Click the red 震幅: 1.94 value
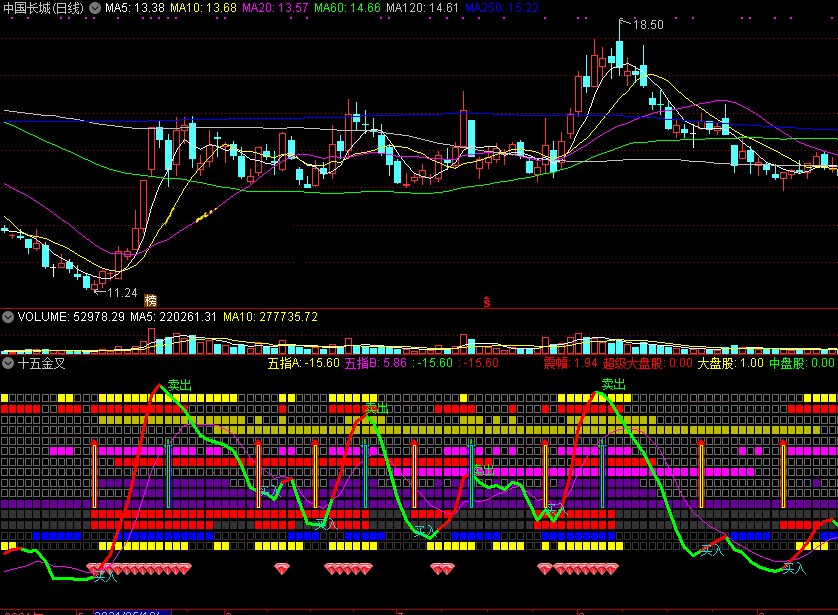838x615 pixels. pyautogui.click(x=570, y=363)
